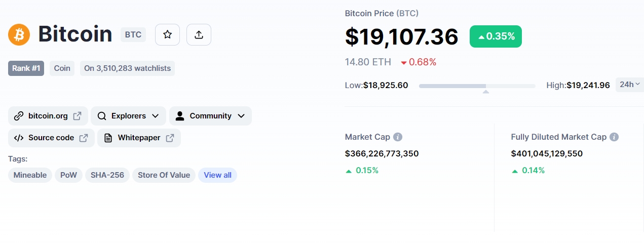Click the BTC ticker badge
644x243 pixels.
tap(133, 34)
